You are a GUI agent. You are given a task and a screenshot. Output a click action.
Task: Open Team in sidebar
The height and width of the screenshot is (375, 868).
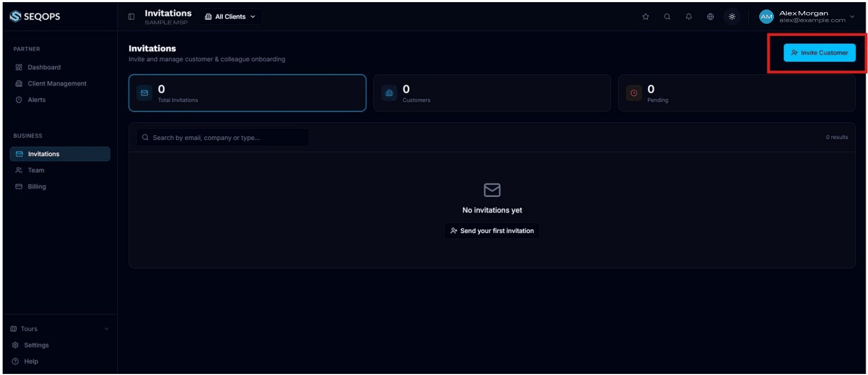click(x=60, y=170)
